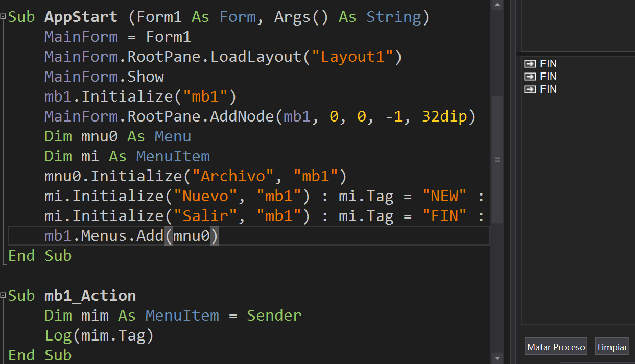This screenshot has width=635, height=364.
Task: Click the editor vertical scrollbar thumb
Action: coord(497,159)
